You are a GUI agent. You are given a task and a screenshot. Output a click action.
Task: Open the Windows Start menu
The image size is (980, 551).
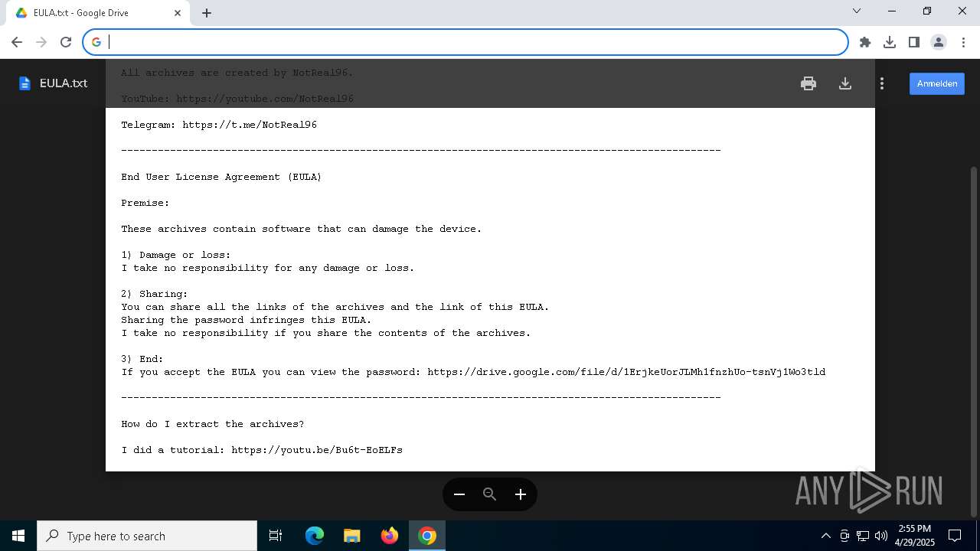click(18, 536)
